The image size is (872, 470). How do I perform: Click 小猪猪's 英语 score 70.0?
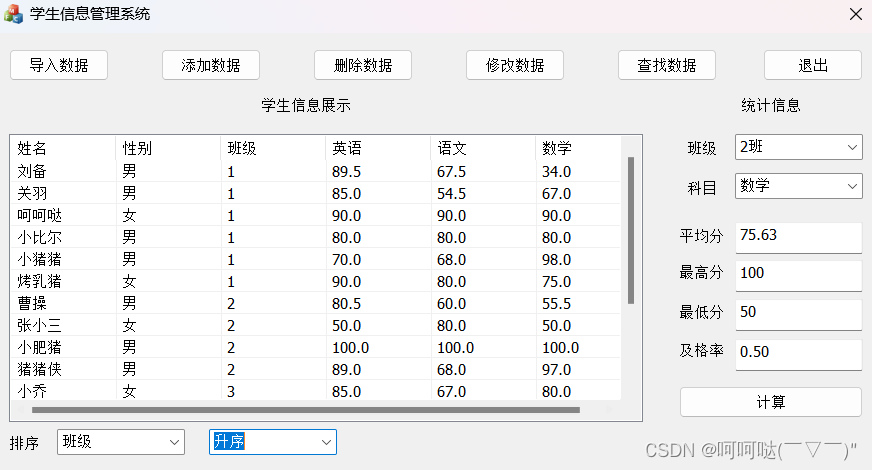pyautogui.click(x=346, y=260)
